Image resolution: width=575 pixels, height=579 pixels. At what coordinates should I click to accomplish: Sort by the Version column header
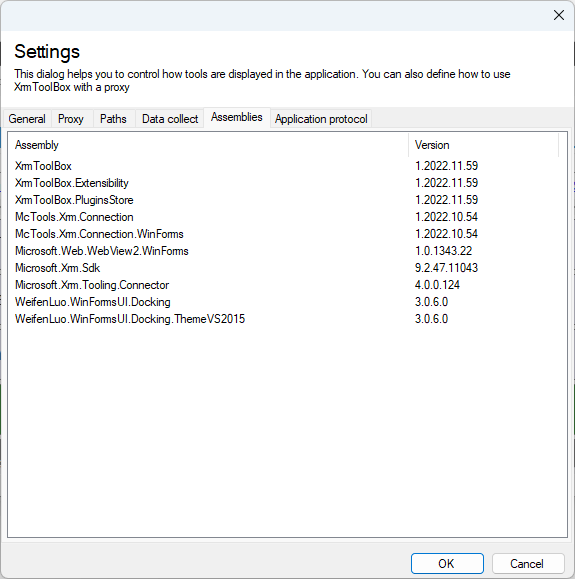tap(483, 145)
